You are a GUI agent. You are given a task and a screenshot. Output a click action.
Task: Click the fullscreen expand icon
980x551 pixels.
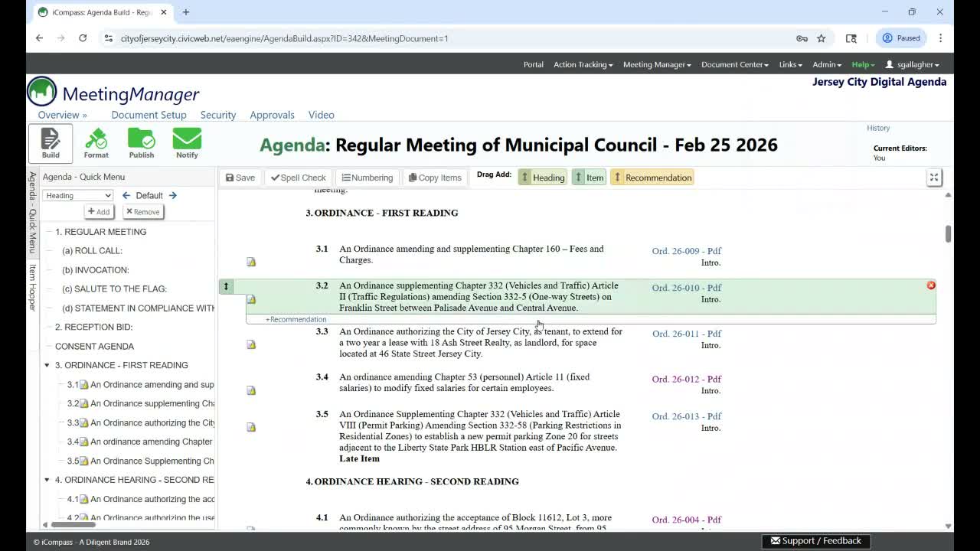934,178
